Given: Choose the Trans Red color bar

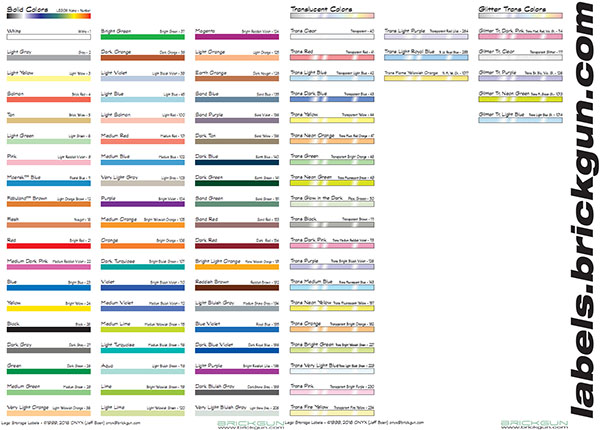Looking at the screenshot, I should tap(332, 58).
